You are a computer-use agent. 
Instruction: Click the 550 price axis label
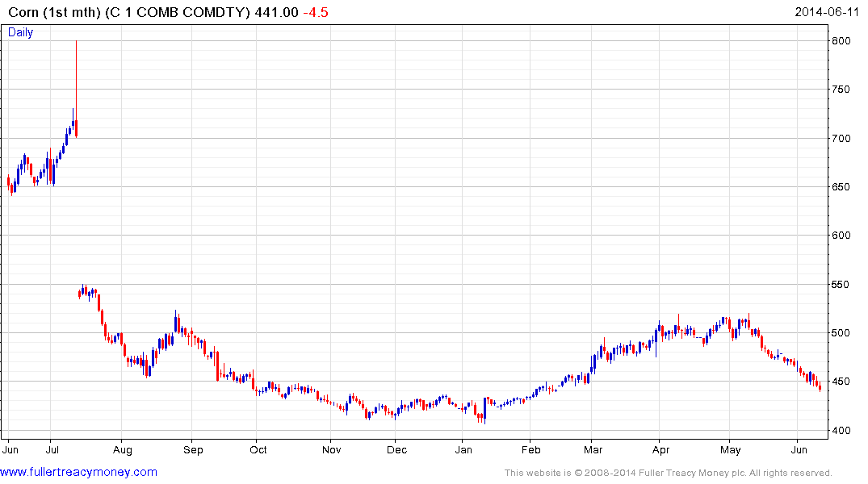[x=841, y=284]
